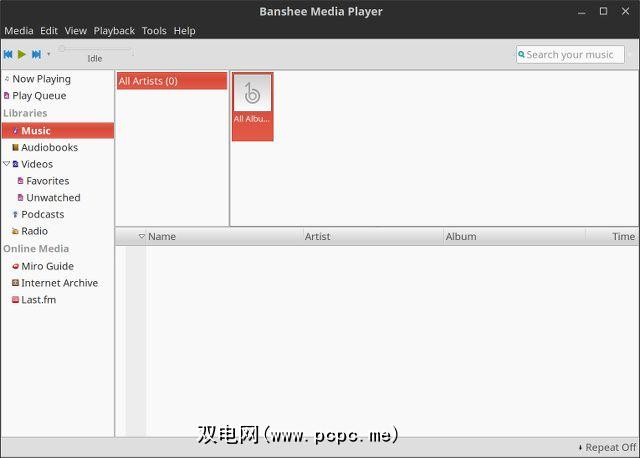
Task: Open the Help menu
Action: point(184,31)
